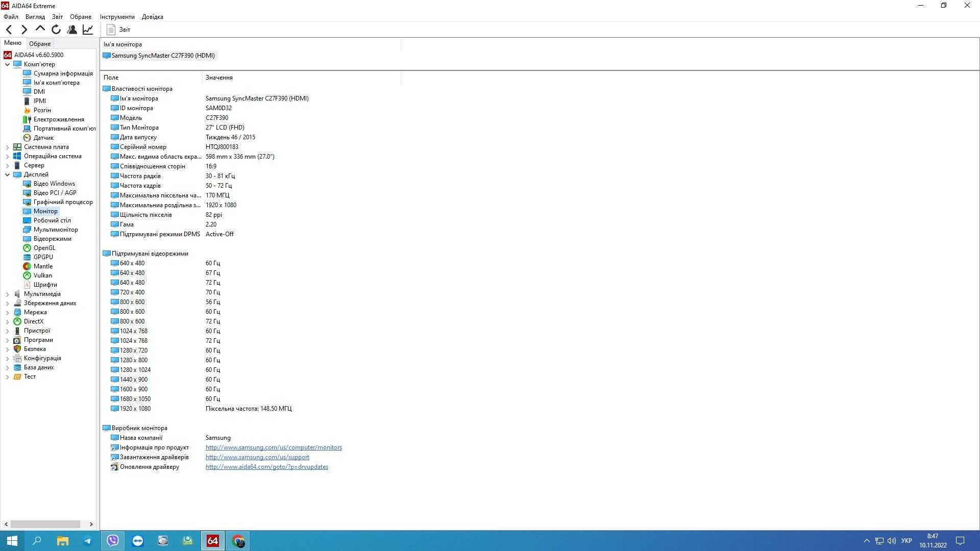Open the GPGPU tree item
The height and width of the screenshot is (551, 980).
pos(43,257)
